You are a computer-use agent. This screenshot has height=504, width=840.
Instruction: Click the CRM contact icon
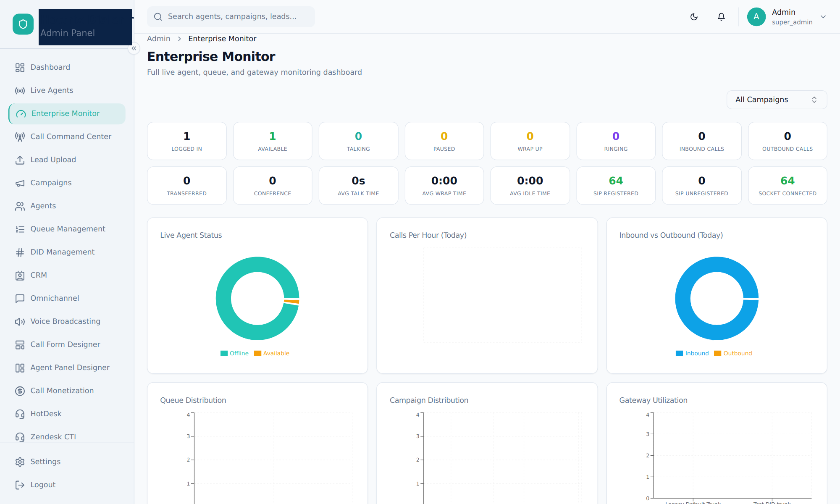click(20, 276)
